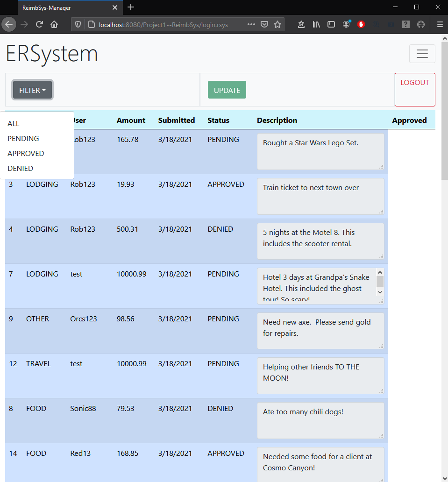Open the question mark extension icon

pyautogui.click(x=405, y=24)
